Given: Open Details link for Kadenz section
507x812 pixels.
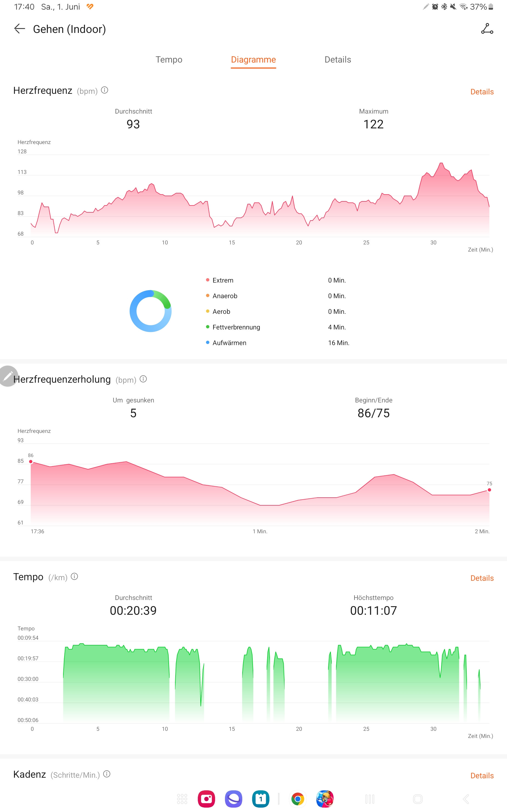Looking at the screenshot, I should click(x=482, y=776).
